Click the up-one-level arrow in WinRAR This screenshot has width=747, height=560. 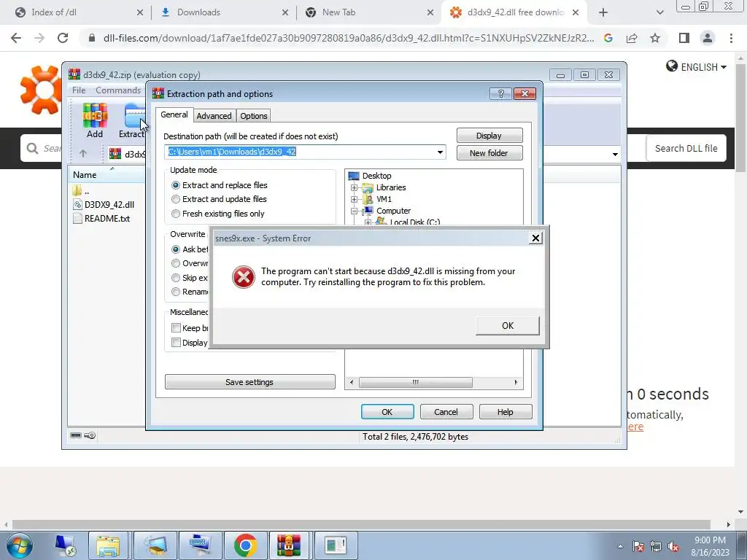[x=83, y=153]
